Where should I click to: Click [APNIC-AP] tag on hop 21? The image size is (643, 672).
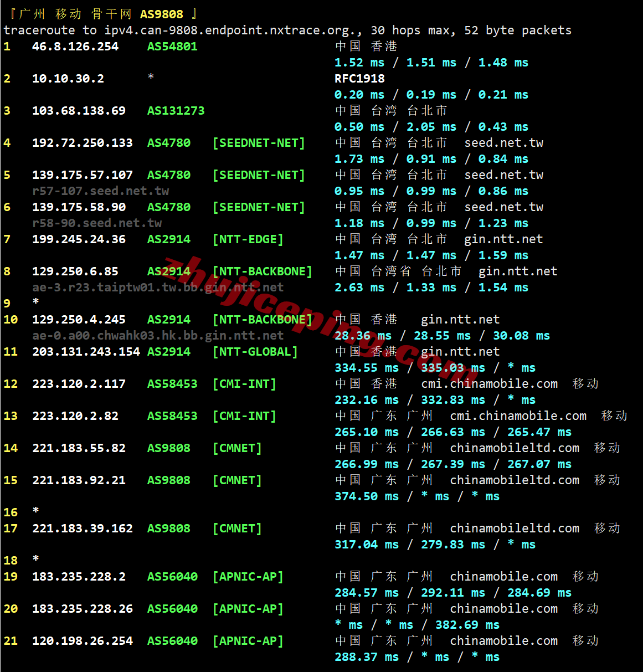pos(248,641)
